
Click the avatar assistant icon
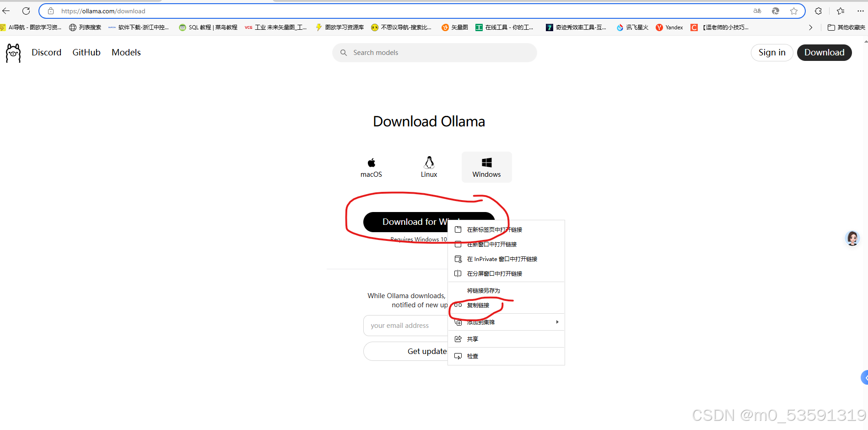852,238
